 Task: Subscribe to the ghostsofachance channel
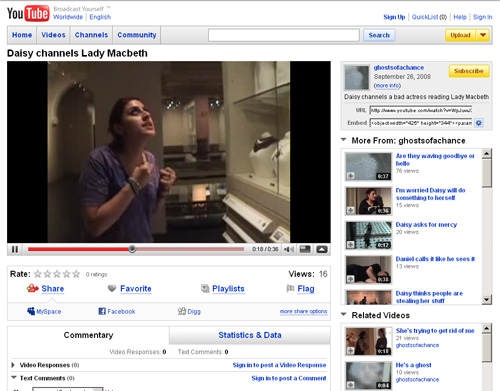pos(469,71)
